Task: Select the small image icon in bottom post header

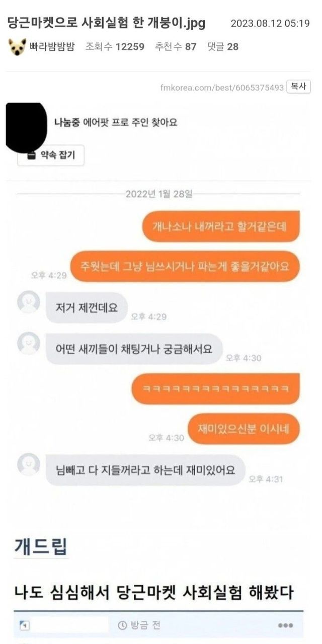Action: [x=24, y=625]
